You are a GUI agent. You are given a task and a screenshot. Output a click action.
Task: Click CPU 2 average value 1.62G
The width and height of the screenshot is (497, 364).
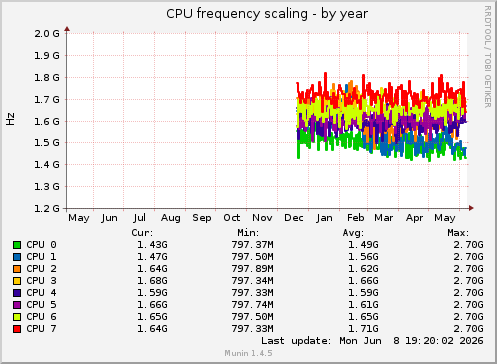coord(363,269)
